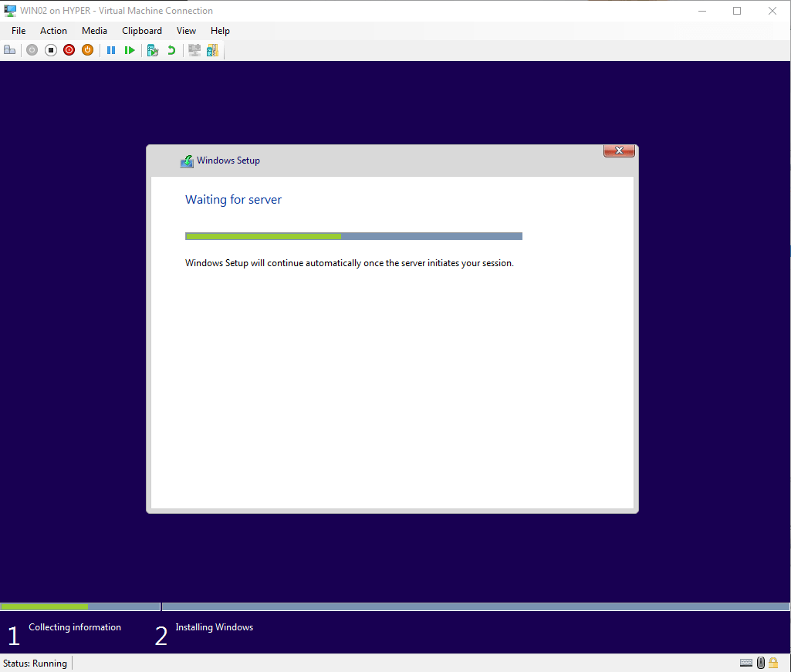
Task: Click the mouse capture status icon
Action: coord(760,663)
